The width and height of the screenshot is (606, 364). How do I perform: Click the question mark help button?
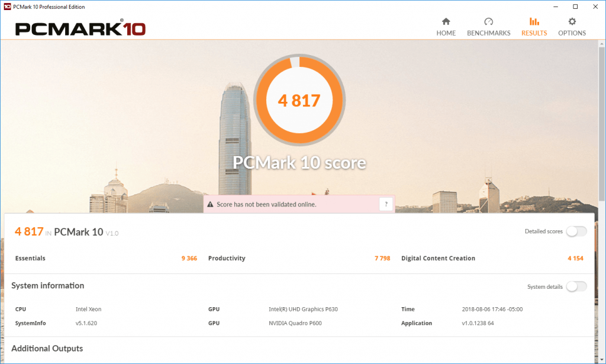pos(386,204)
